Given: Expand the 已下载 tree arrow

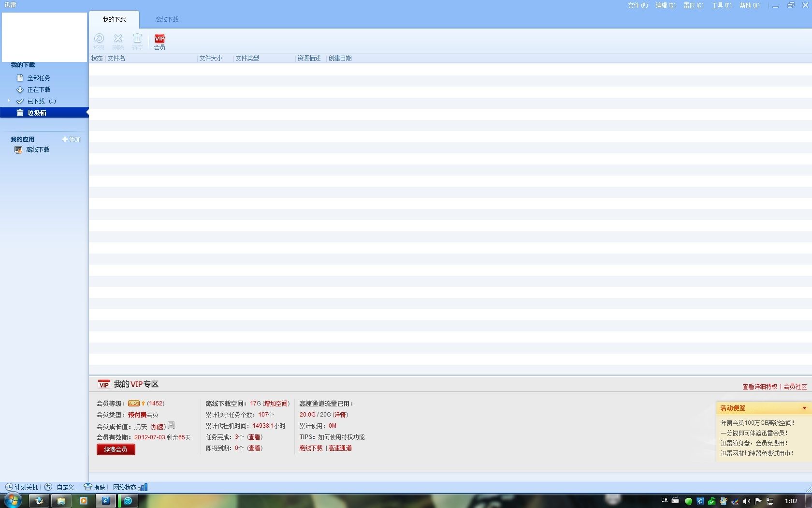Looking at the screenshot, I should coord(9,101).
